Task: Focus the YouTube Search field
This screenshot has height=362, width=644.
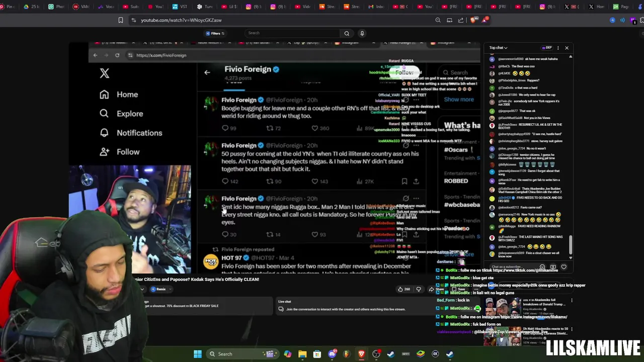Action: click(x=293, y=33)
